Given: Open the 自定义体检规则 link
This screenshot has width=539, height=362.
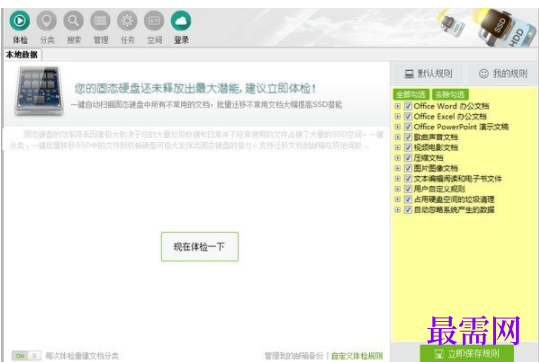Looking at the screenshot, I should point(357,356).
